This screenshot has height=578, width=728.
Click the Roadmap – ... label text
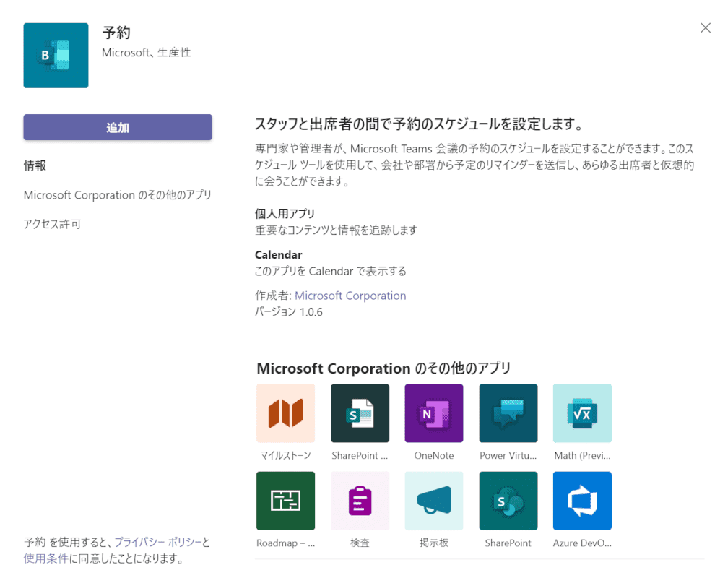285,543
